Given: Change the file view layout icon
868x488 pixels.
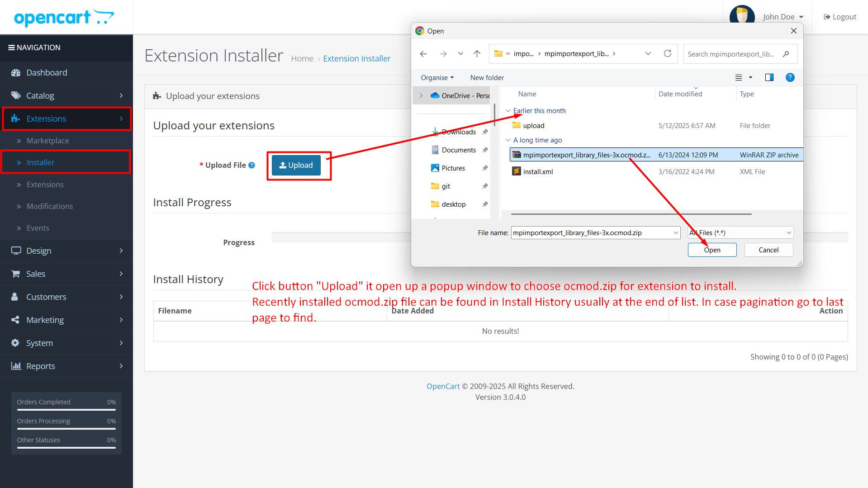Looking at the screenshot, I should 739,77.
